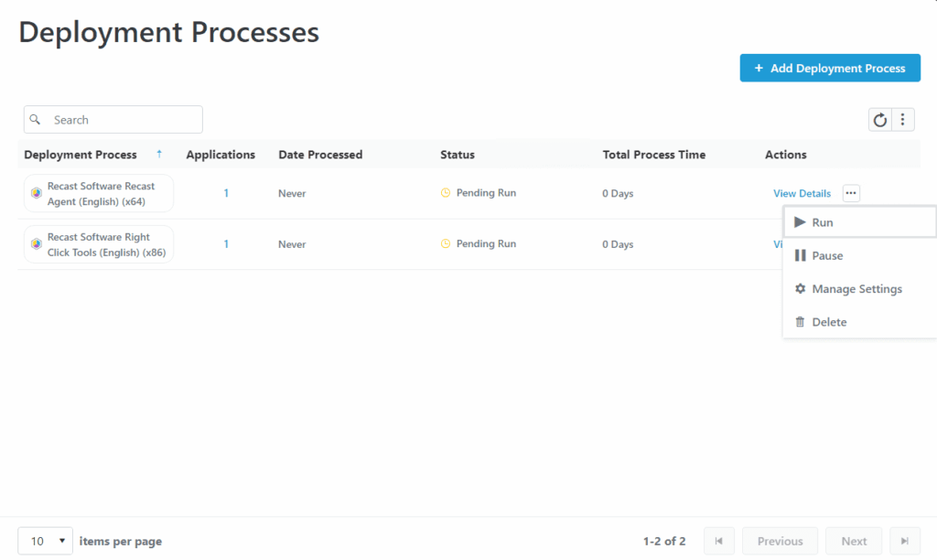This screenshot has height=560, width=937.
Task: Select Run from the actions menu
Action: [822, 221]
